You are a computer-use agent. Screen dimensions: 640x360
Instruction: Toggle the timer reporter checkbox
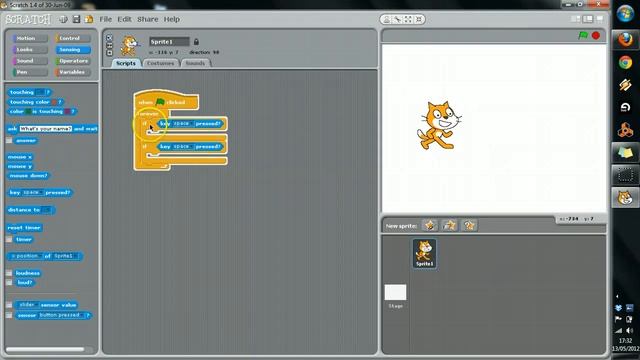click(x=9, y=240)
